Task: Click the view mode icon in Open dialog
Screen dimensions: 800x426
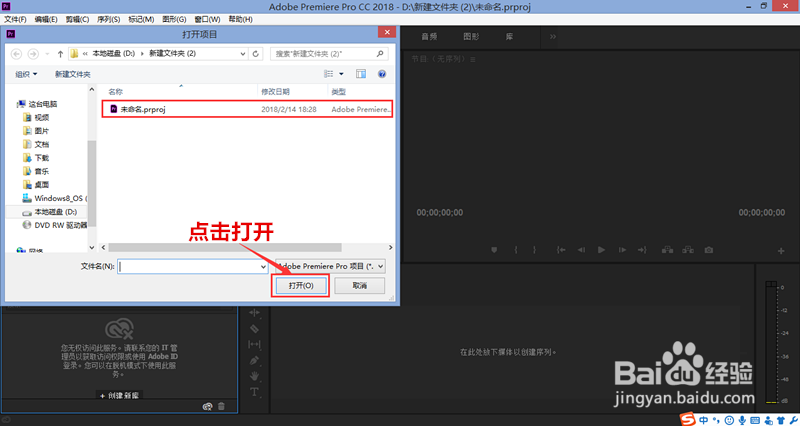Action: (x=329, y=74)
